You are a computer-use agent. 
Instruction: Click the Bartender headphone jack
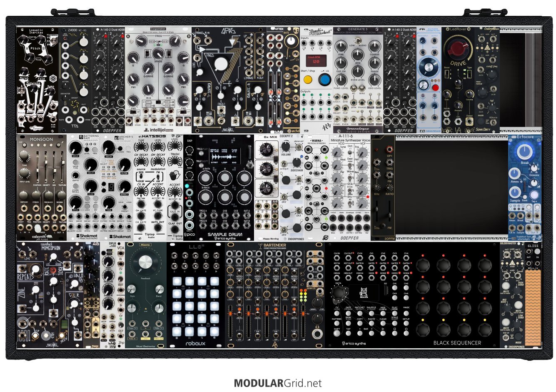click(x=318, y=334)
